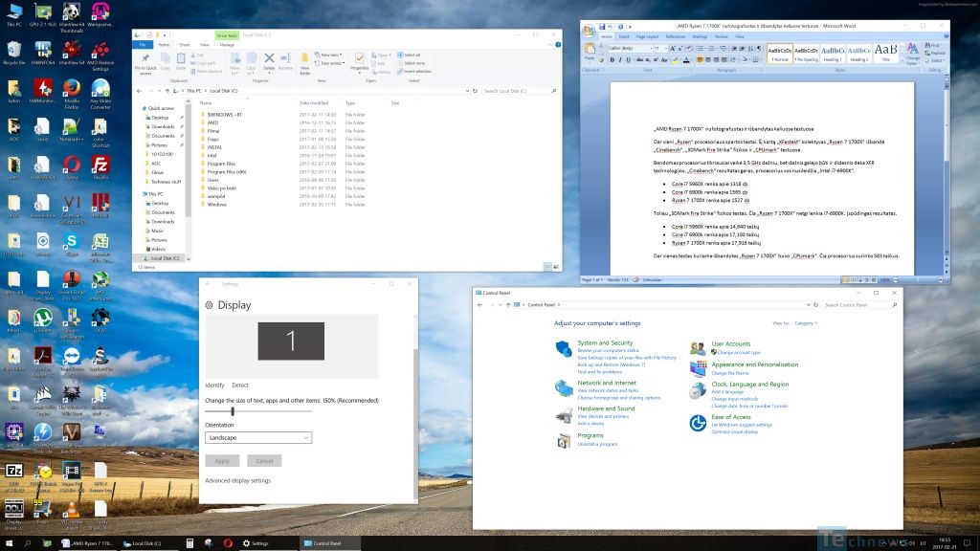Open the Word font name dropdown
The height and width of the screenshot is (551, 980).
click(650, 48)
